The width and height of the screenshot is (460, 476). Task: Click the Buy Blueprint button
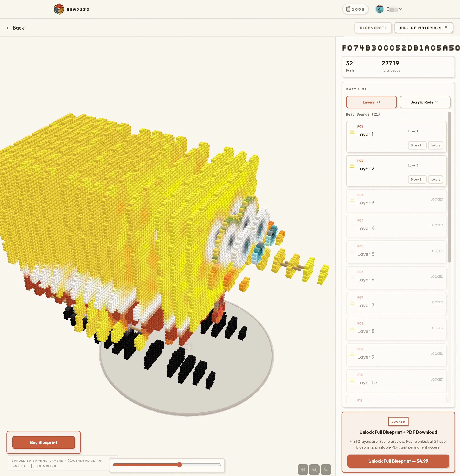click(43, 442)
